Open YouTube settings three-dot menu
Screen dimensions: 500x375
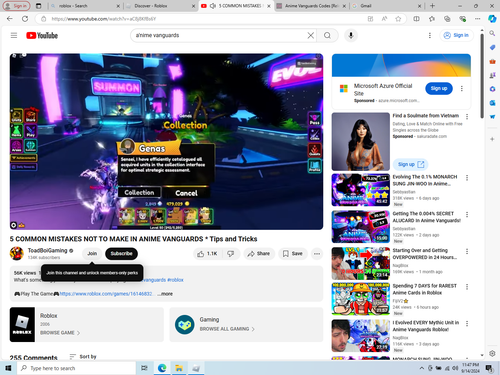coord(430,35)
